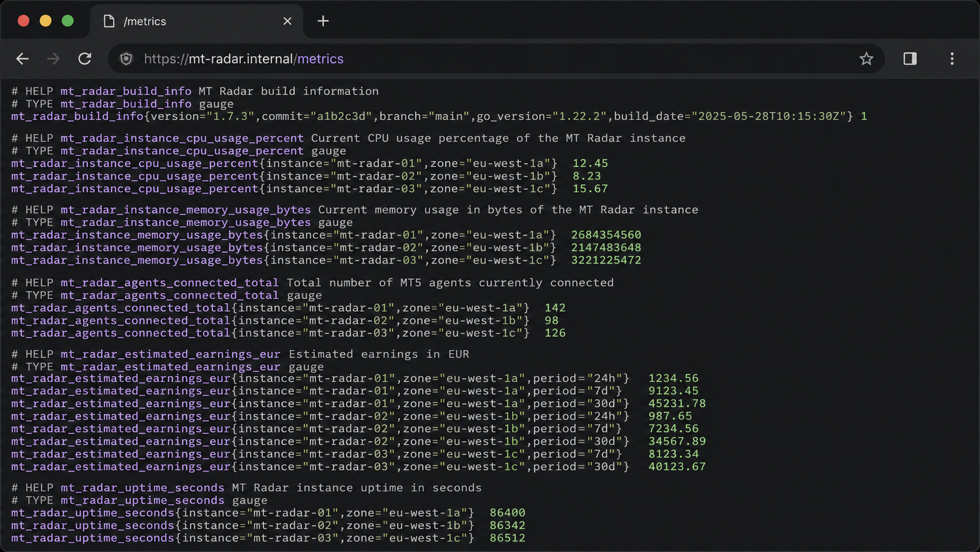This screenshot has height=552, width=980.
Task: Click the memory bytes value 2684354560
Action: 606,235
